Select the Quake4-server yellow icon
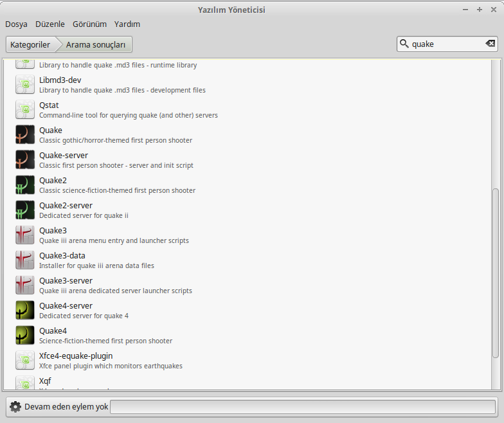Image resolution: width=504 pixels, height=423 pixels. tap(24, 310)
